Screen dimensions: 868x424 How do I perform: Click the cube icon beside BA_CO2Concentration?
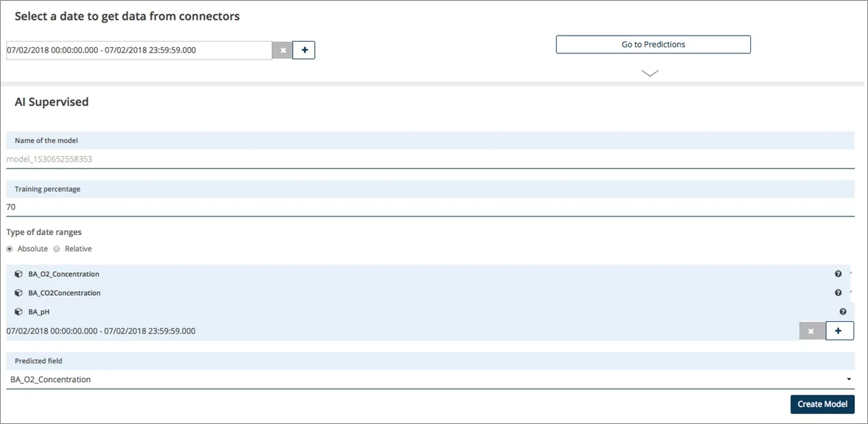(x=18, y=293)
